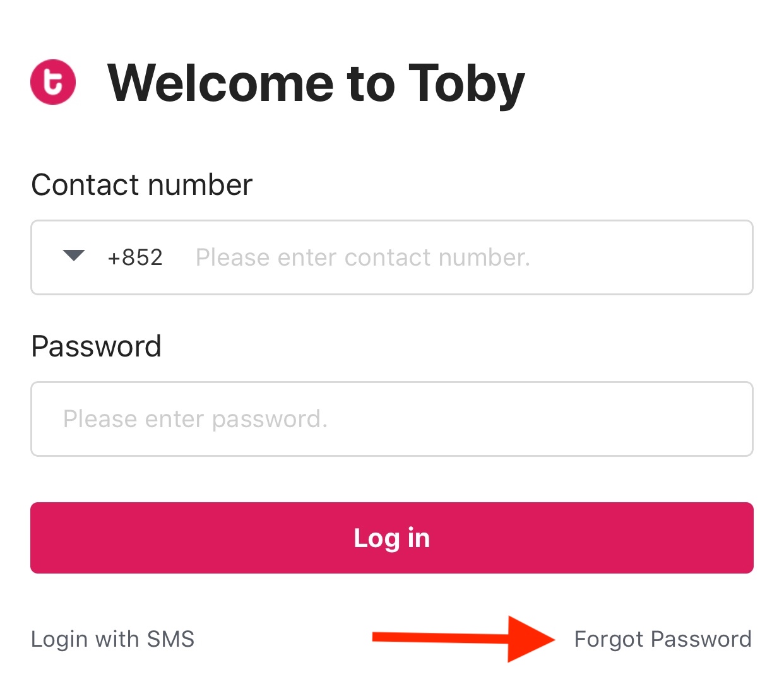Click the Forgot Password link
784x689 pixels.
coord(663,639)
